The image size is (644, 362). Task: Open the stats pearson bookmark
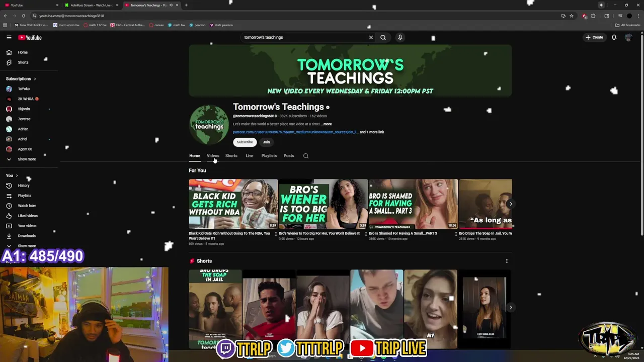221,25
